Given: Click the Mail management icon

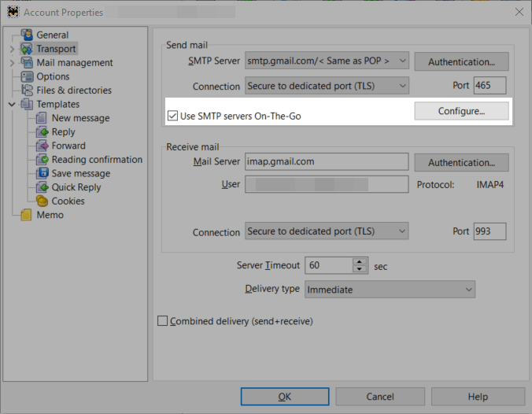Looking at the screenshot, I should (x=27, y=62).
